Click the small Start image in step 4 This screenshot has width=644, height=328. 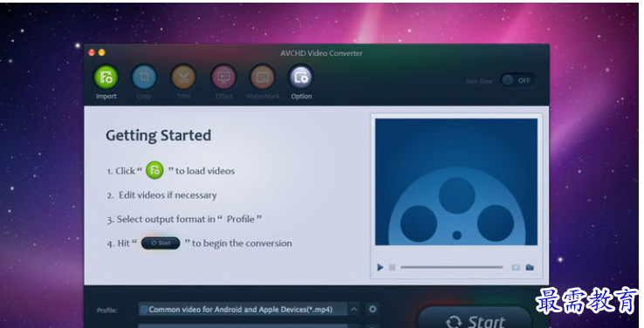(x=161, y=243)
